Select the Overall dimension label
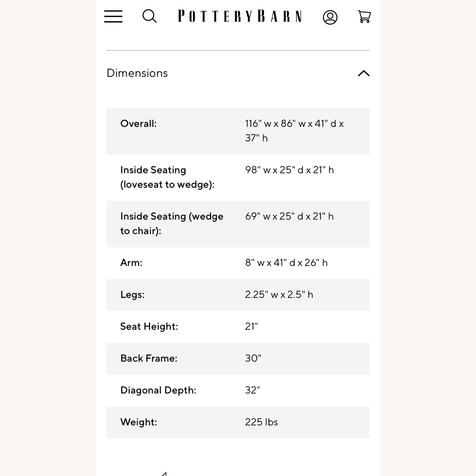The height and width of the screenshot is (476, 476). (x=138, y=123)
